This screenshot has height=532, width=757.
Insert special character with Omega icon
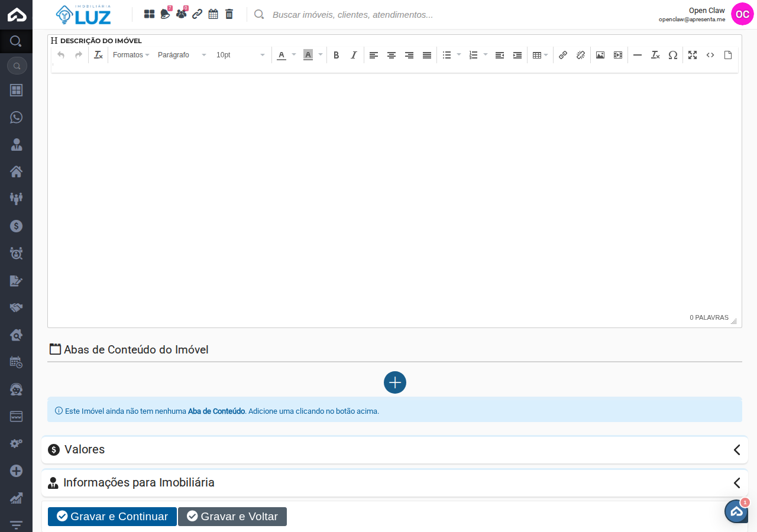673,55
